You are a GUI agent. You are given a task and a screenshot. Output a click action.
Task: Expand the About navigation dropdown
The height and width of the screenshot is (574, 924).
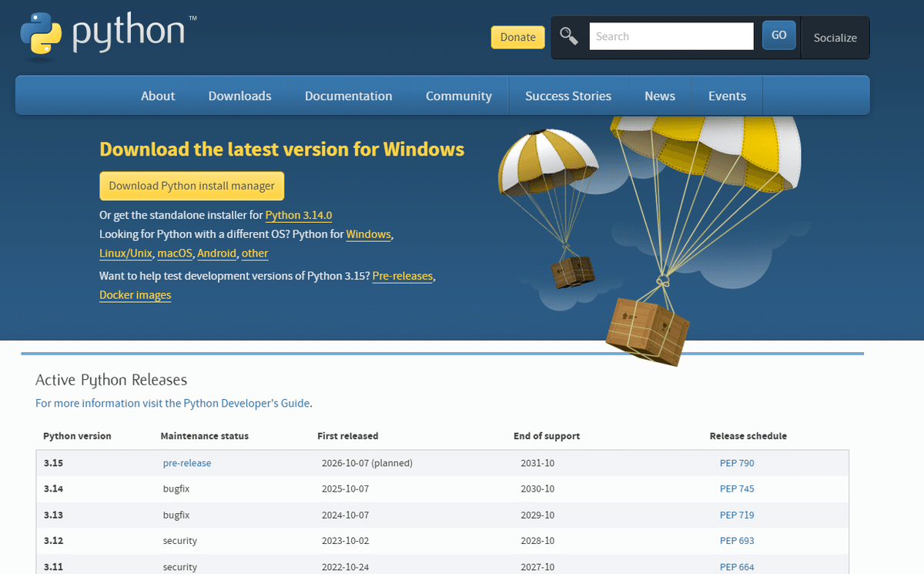coord(158,96)
